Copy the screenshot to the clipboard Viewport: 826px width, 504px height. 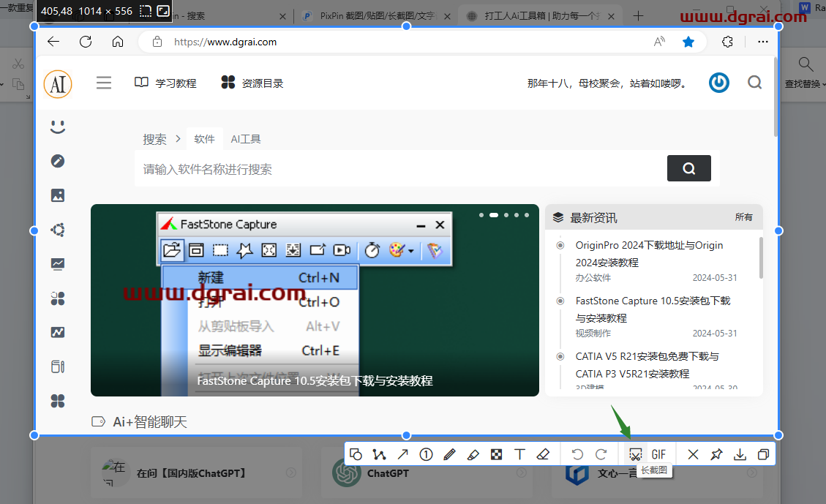[763, 454]
